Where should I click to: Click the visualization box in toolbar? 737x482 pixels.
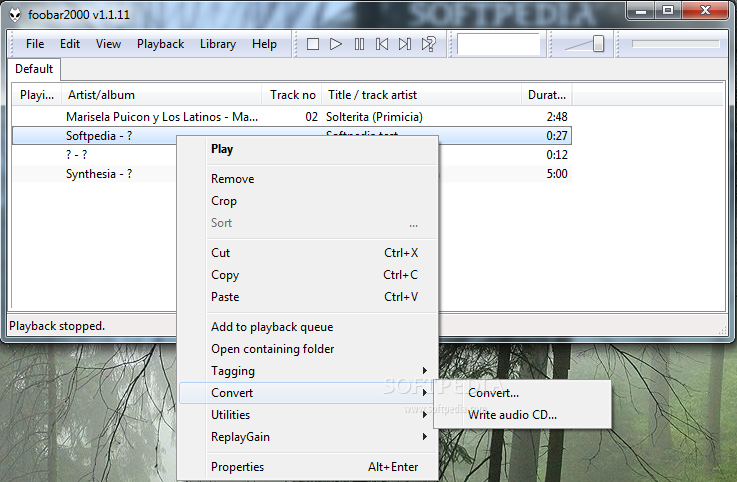point(499,44)
